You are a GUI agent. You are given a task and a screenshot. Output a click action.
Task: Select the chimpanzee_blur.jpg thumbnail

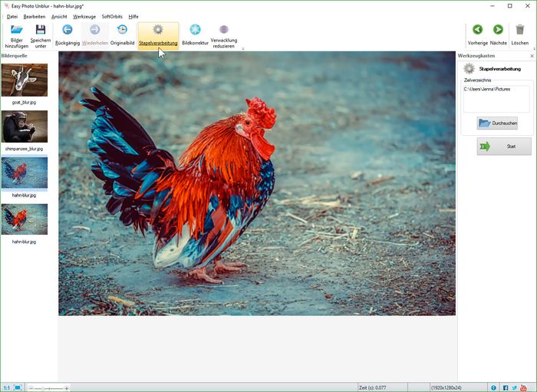[x=25, y=127]
